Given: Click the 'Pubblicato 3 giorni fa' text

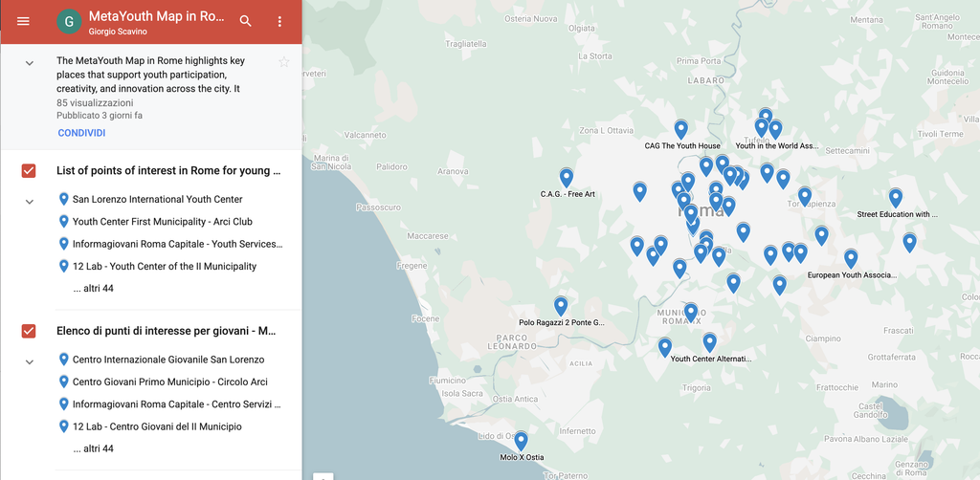Looking at the screenshot, I should pos(100,116).
